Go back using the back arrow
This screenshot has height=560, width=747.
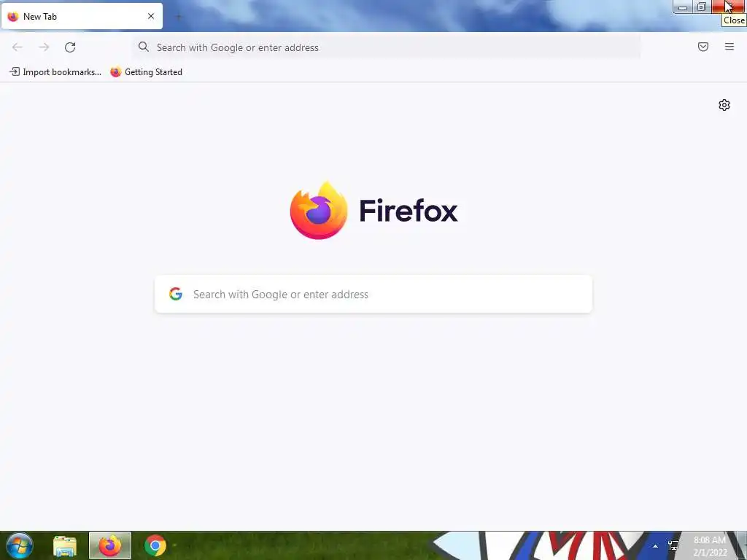pyautogui.click(x=18, y=47)
